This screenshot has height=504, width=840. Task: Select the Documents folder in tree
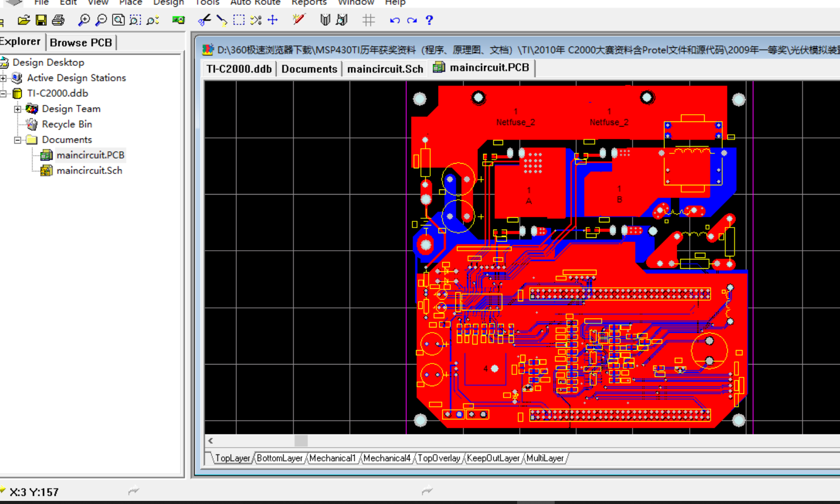click(x=67, y=140)
